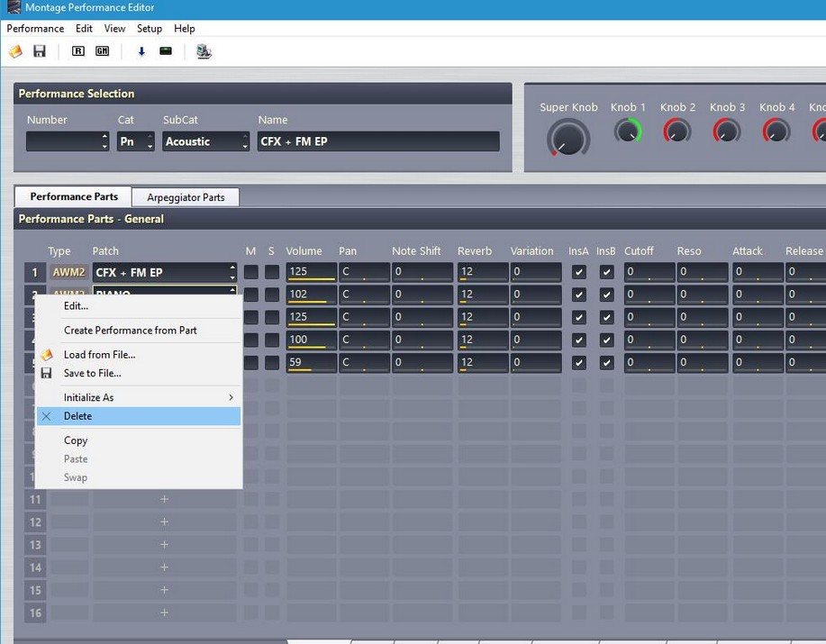Click the Volume field showing 102

pyautogui.click(x=312, y=295)
